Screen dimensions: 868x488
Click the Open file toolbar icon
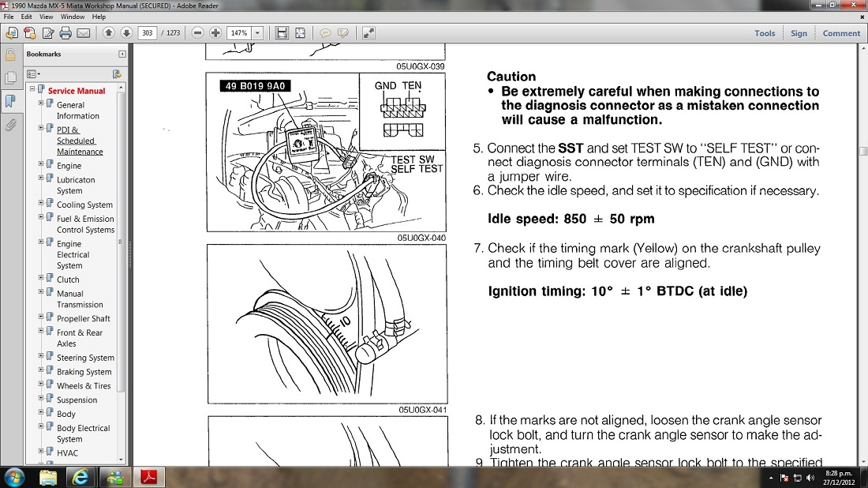pyautogui.click(x=12, y=33)
